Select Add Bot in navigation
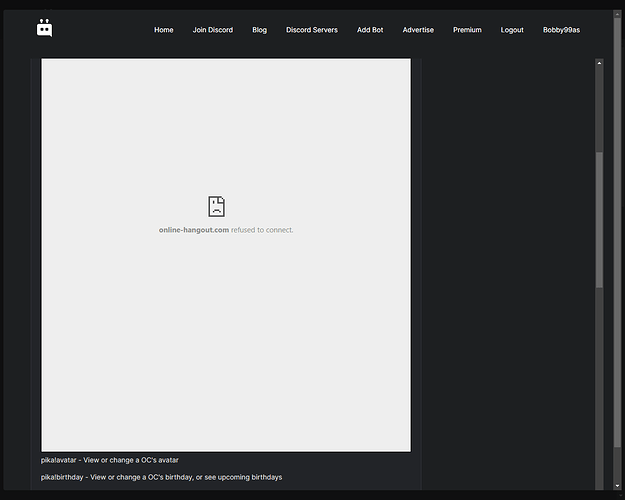Screen dimensions: 625x500 370,30
